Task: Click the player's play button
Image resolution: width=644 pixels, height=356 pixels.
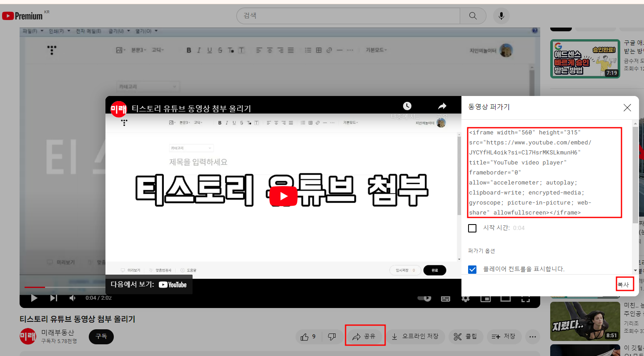Action: (x=34, y=298)
